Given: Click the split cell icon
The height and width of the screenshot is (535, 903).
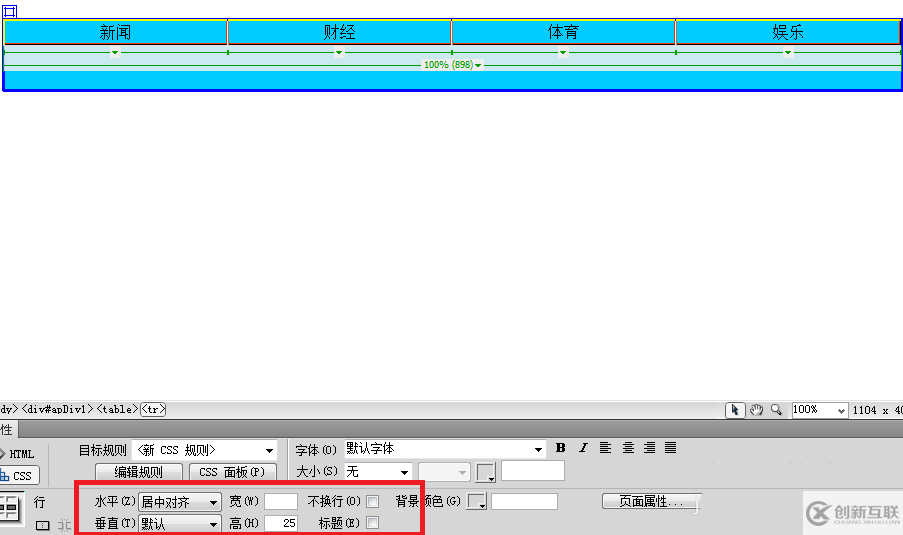Looking at the screenshot, I should click(64, 525).
